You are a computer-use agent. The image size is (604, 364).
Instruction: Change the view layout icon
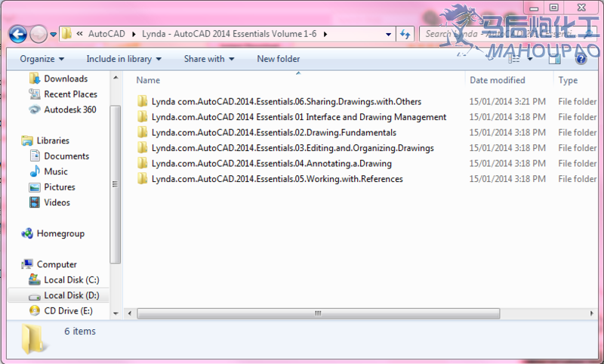pyautogui.click(x=513, y=59)
